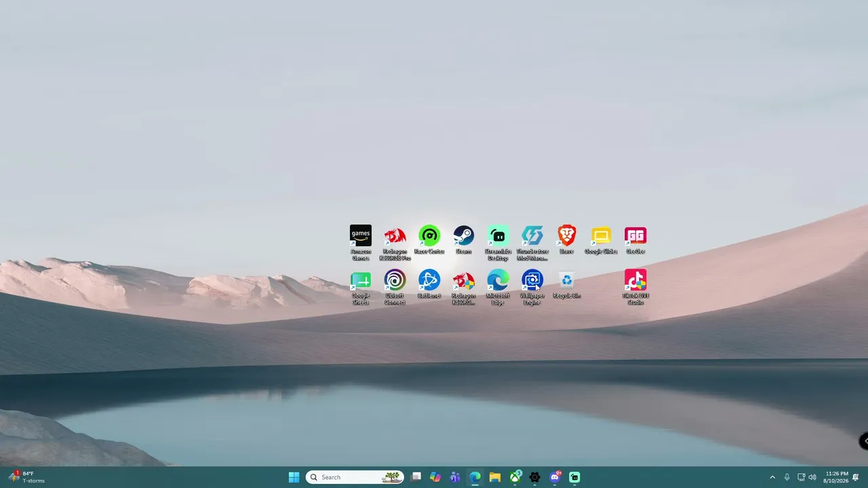Select the Recycle Bin icon

click(x=567, y=285)
